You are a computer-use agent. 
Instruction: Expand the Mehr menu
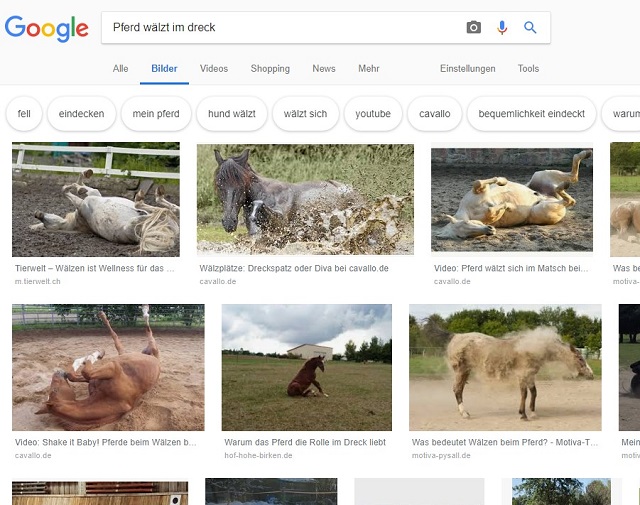pos(369,69)
